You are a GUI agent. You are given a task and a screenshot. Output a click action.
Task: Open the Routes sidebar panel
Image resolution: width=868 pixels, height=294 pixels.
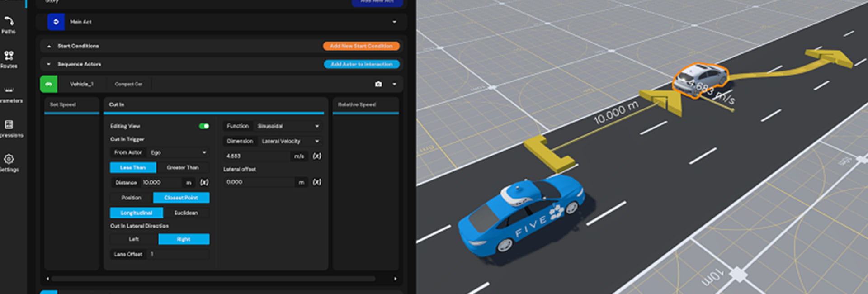pyautogui.click(x=9, y=59)
